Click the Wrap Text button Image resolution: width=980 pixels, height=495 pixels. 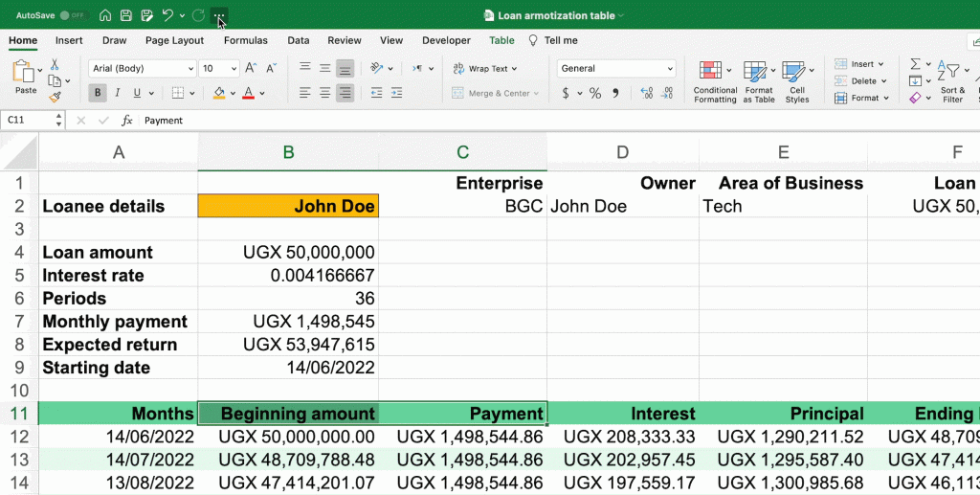[485, 68]
